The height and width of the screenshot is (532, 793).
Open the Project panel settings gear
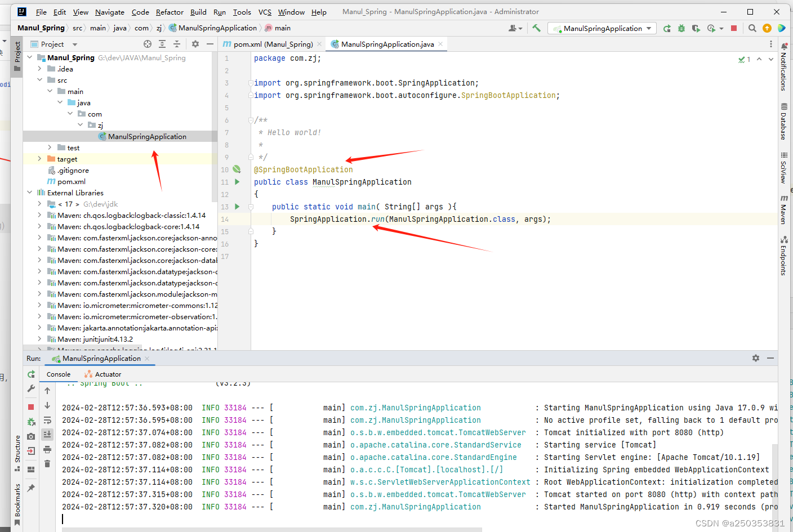pos(195,44)
